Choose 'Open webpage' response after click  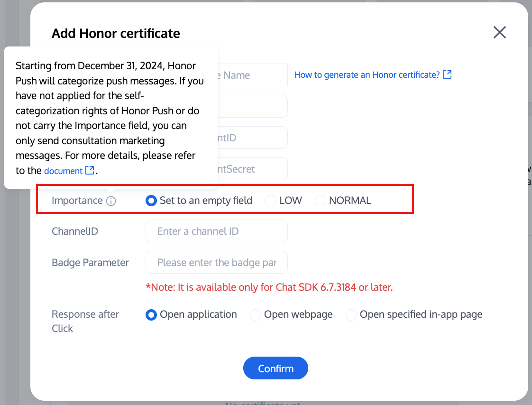(256, 315)
